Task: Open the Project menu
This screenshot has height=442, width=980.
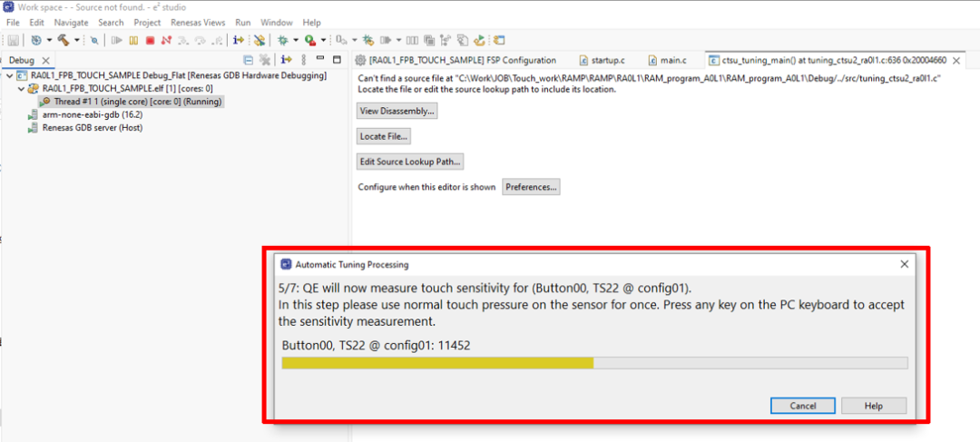Action: (x=148, y=22)
